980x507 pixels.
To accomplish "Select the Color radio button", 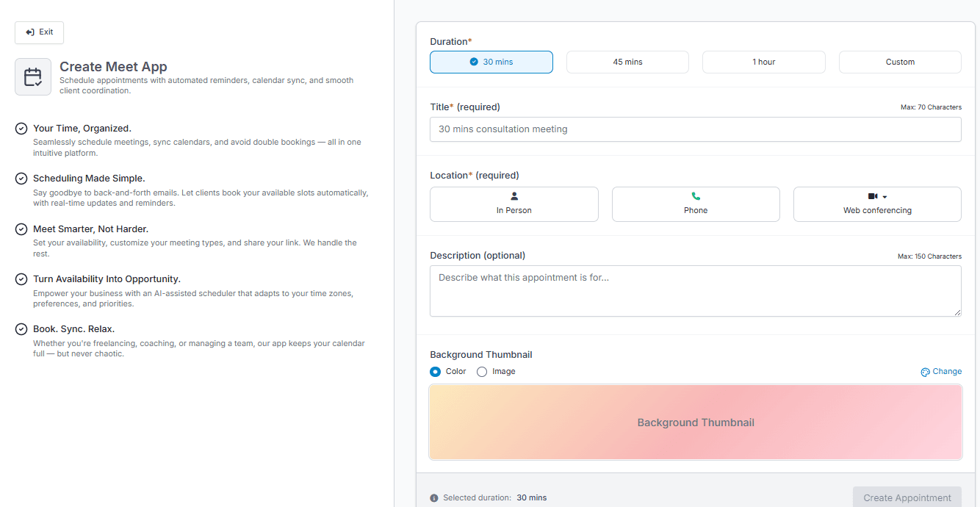I will tap(436, 372).
